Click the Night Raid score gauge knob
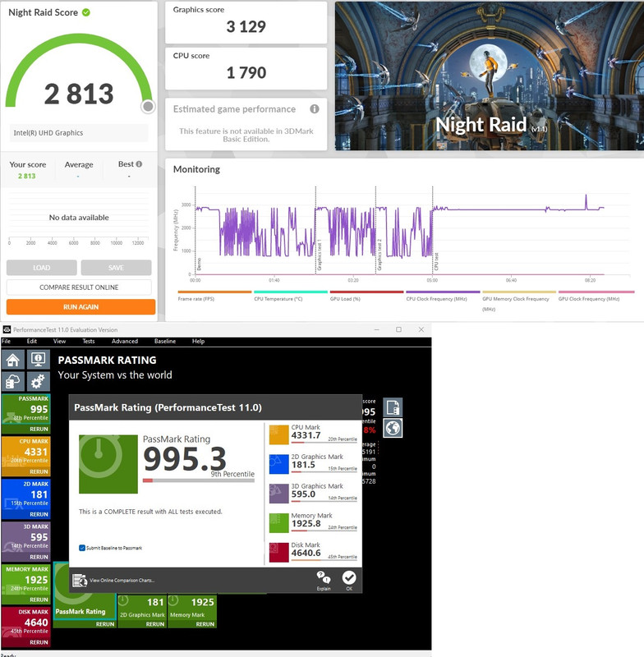This screenshot has width=644, height=657. (x=148, y=107)
